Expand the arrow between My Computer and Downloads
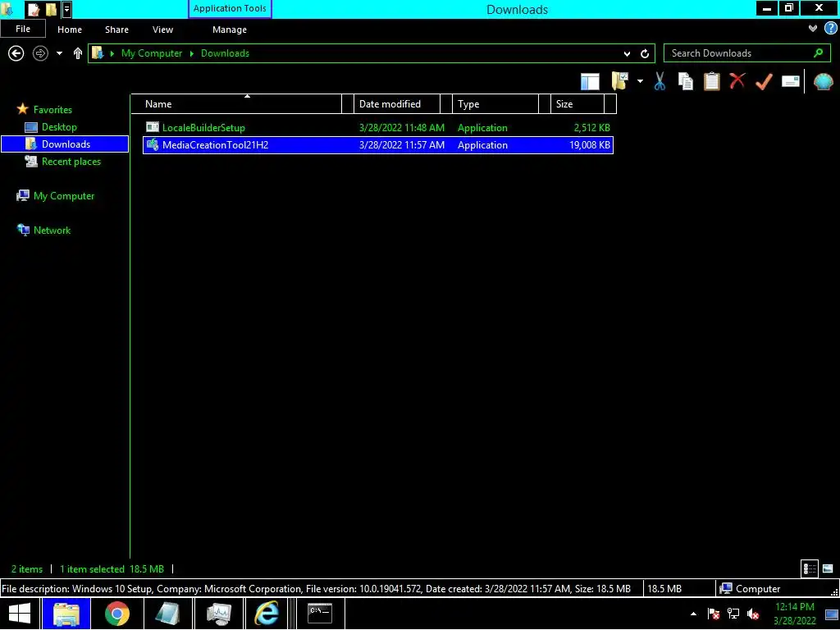840x630 pixels. click(192, 53)
